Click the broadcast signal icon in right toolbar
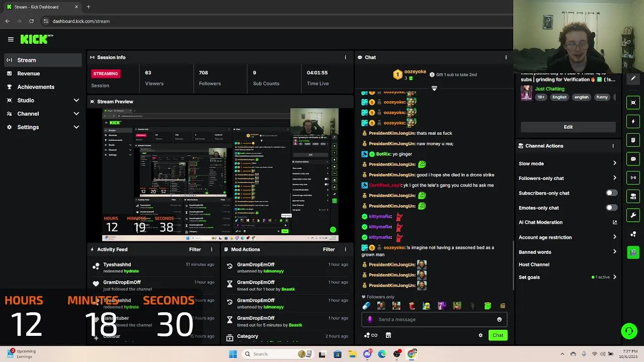Image resolution: width=644 pixels, height=362 pixels. [x=633, y=177]
